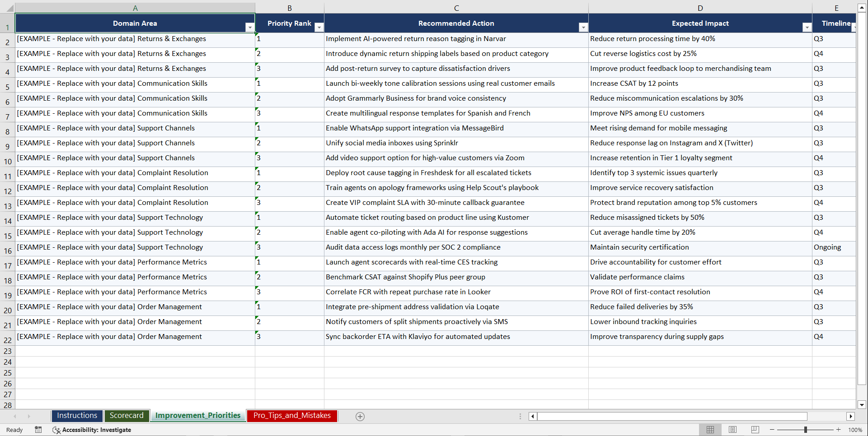Select the Normal view icon
Image resolution: width=868 pixels, height=436 pixels.
click(710, 430)
